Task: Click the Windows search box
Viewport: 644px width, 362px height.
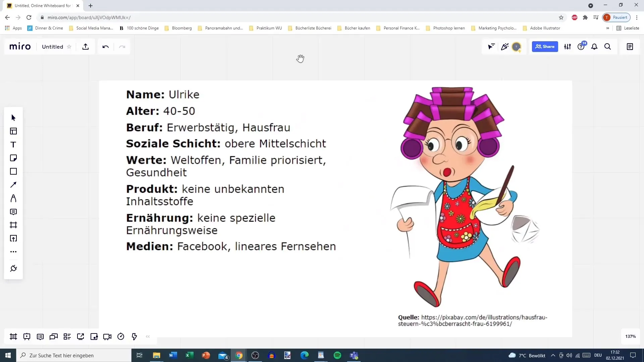Action: pos(74,355)
